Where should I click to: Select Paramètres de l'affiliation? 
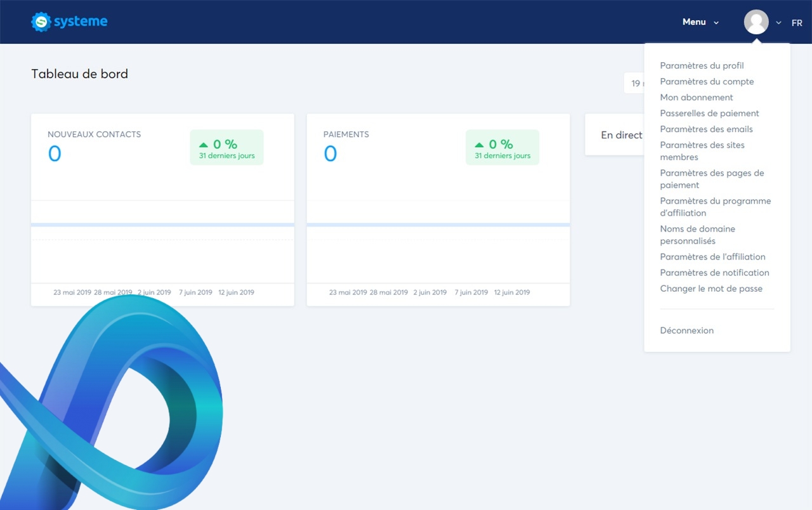(712, 257)
